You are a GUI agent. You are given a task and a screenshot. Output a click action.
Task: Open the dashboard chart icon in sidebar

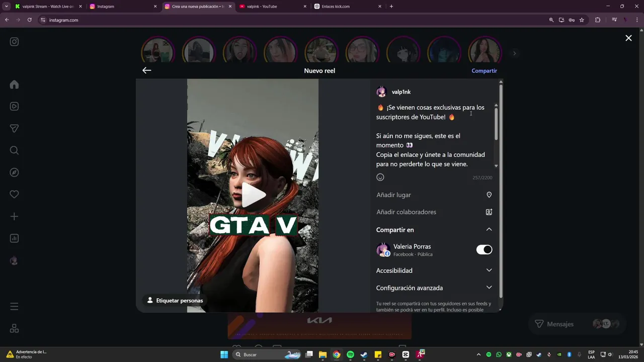click(14, 238)
